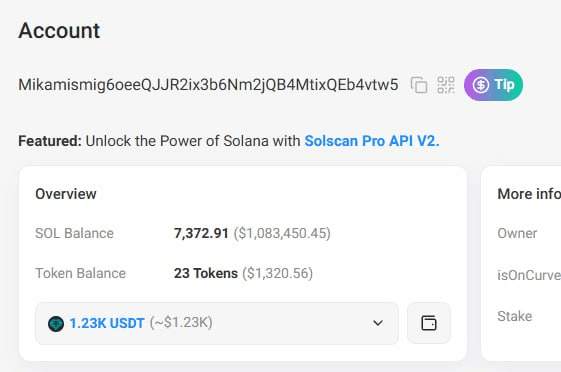561x372 pixels.
Task: Click the Owner label in More info
Action: point(517,233)
